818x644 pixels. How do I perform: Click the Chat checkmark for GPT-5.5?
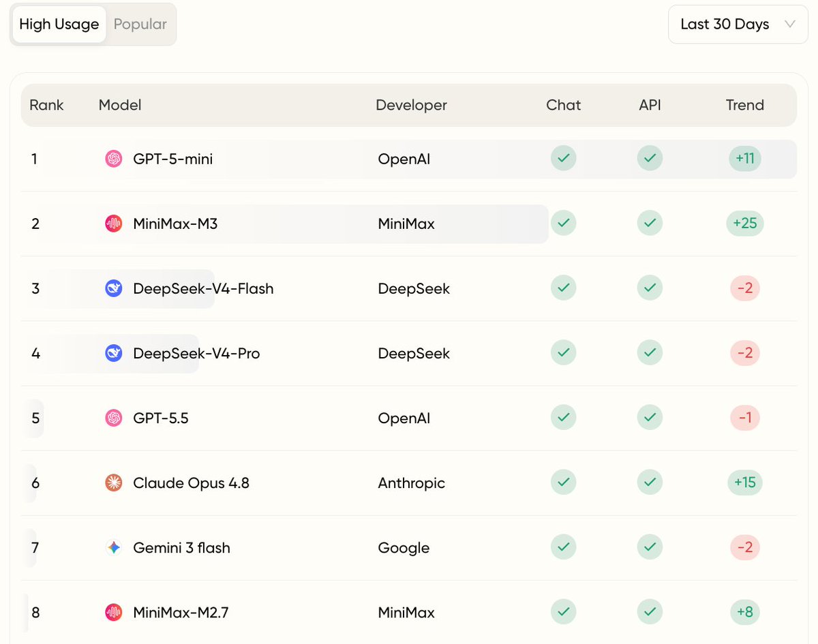563,417
